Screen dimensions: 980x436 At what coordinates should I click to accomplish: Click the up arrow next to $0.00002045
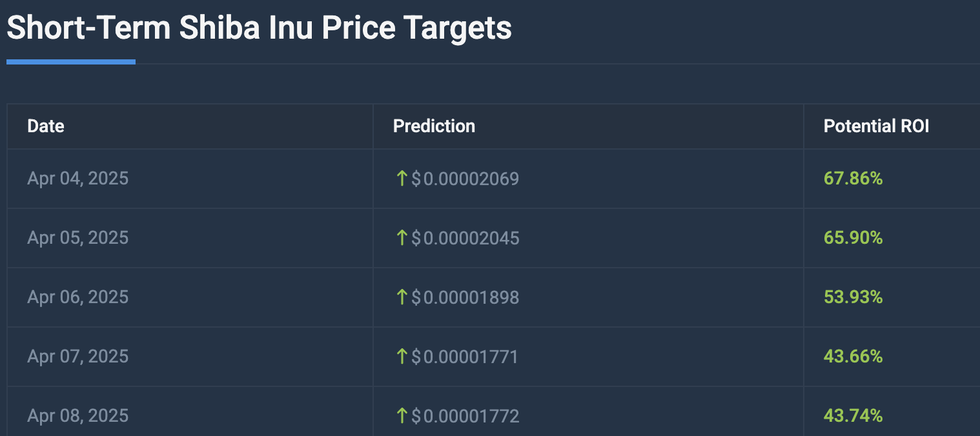click(x=402, y=238)
